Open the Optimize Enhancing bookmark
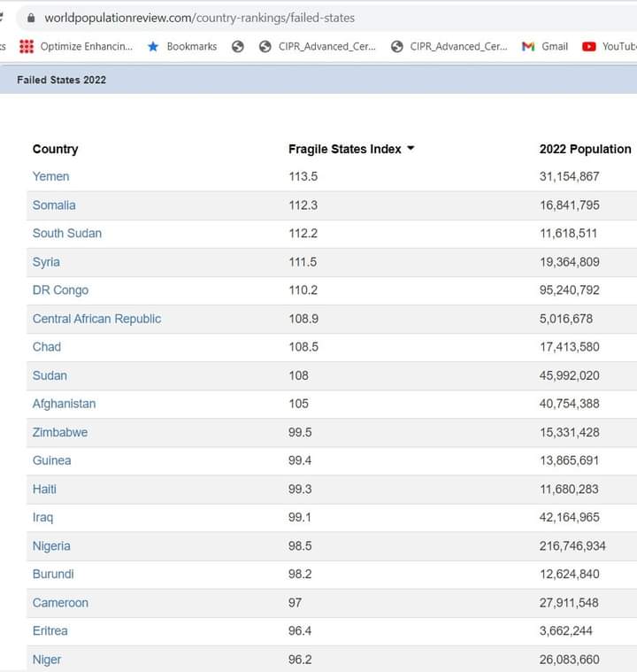The width and height of the screenshot is (637, 672). [76, 46]
